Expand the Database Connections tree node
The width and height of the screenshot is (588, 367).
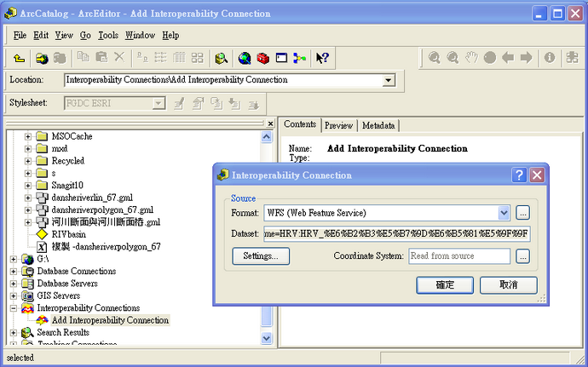pyautogui.click(x=14, y=272)
